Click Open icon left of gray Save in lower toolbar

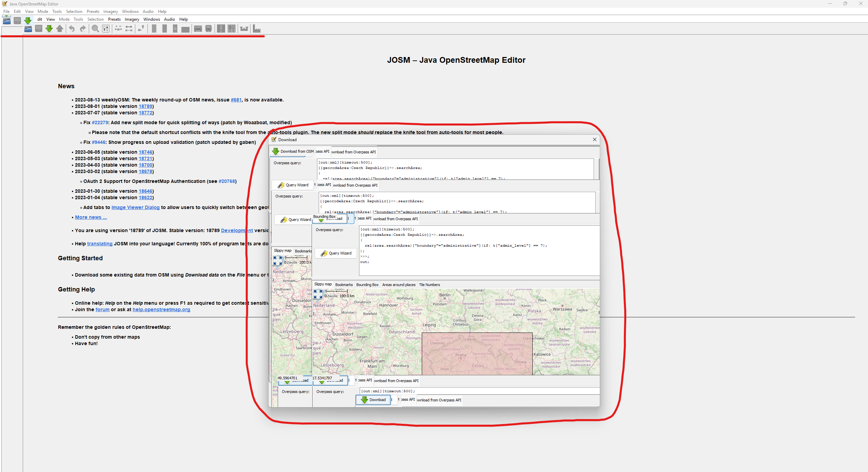(x=28, y=29)
